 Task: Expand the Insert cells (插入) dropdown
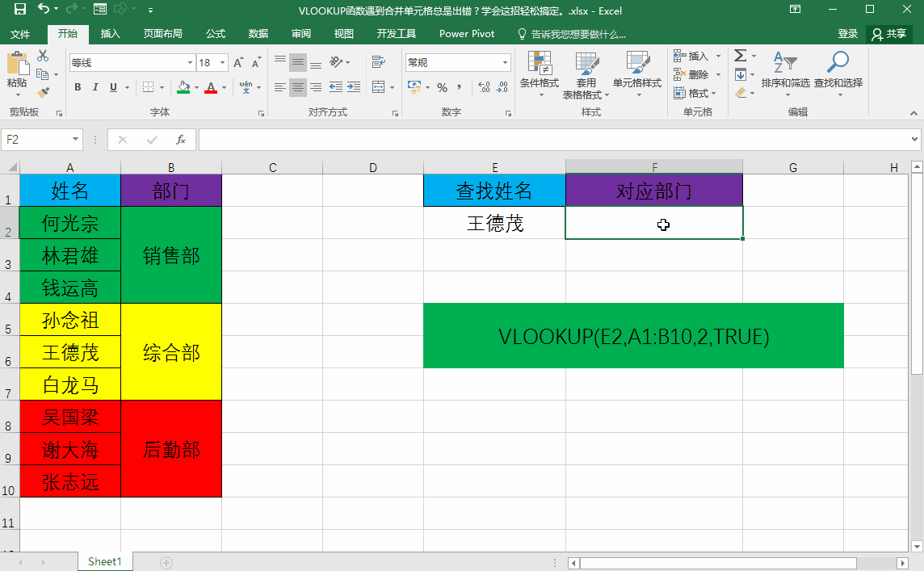[x=718, y=57]
